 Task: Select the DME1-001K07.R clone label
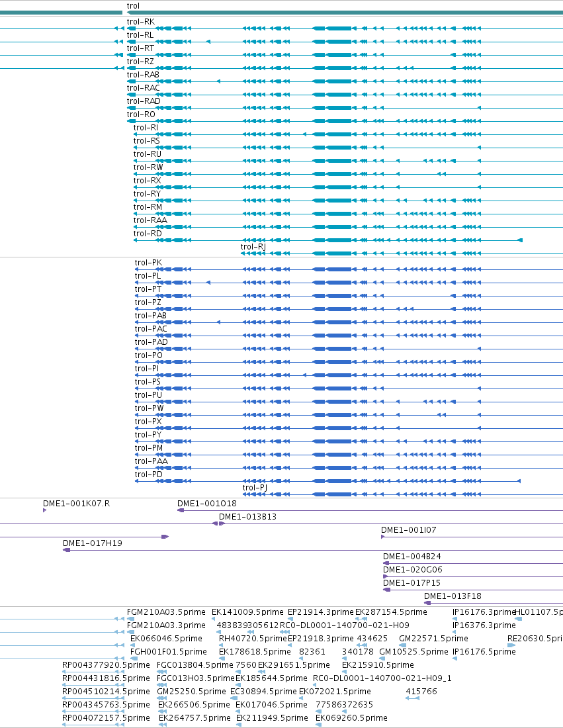point(77,504)
